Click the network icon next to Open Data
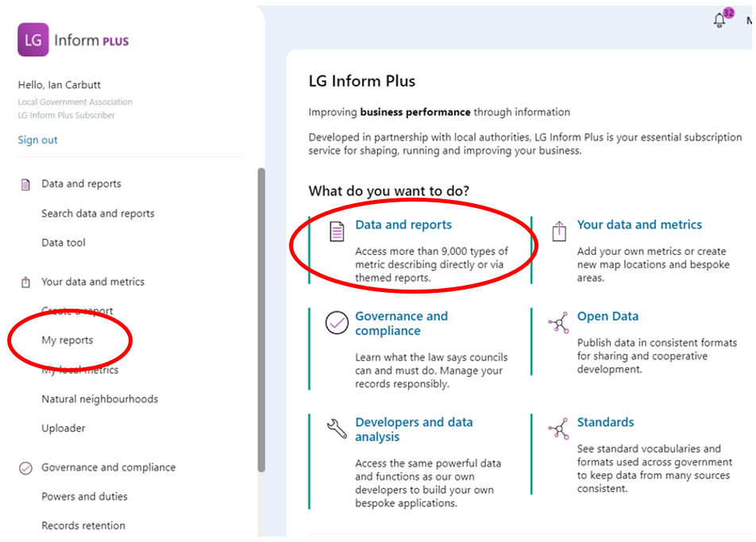Image resolution: width=756 pixels, height=542 pixels. coord(559,323)
